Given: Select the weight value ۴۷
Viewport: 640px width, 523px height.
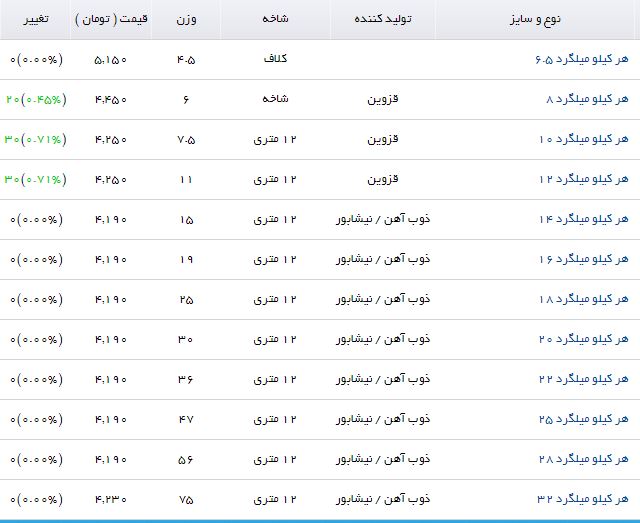Looking at the screenshot, I should click(186, 420).
